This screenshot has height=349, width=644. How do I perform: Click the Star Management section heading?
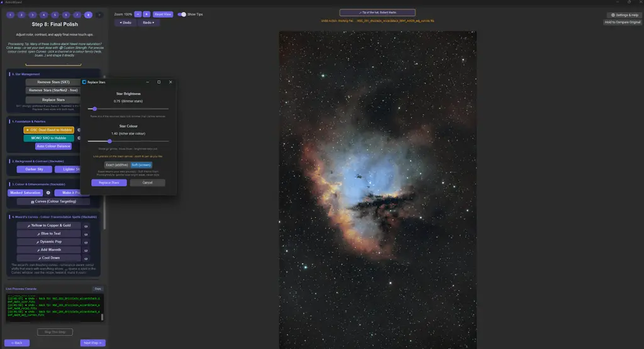(x=26, y=74)
